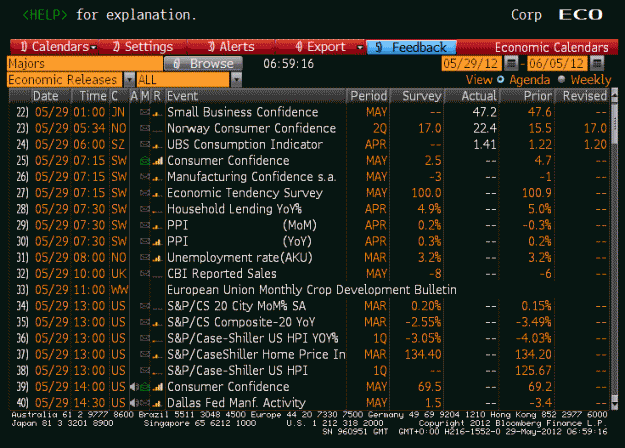The width and height of the screenshot is (625, 448).
Task: Expand the Export dropdown arrow
Action: (360, 47)
